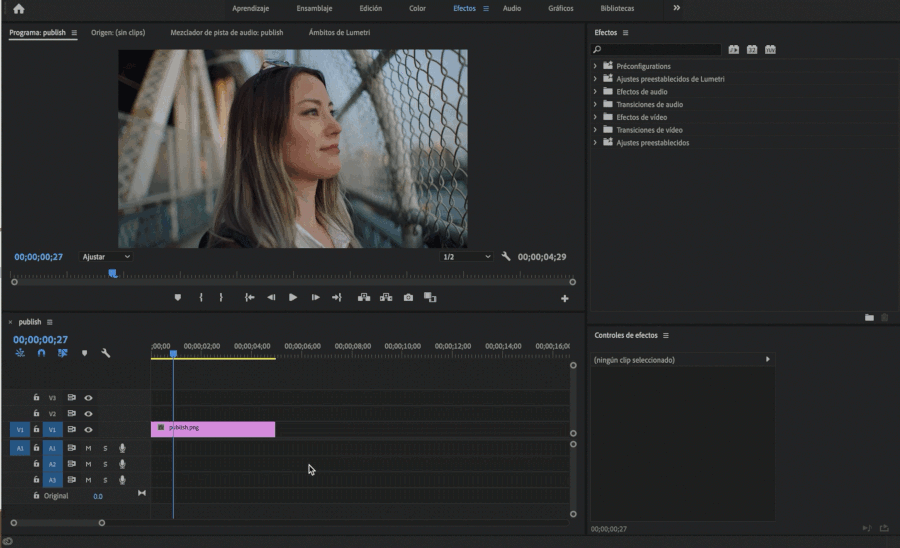Go to the Home screen icon
This screenshot has width=900, height=548.
(18, 9)
